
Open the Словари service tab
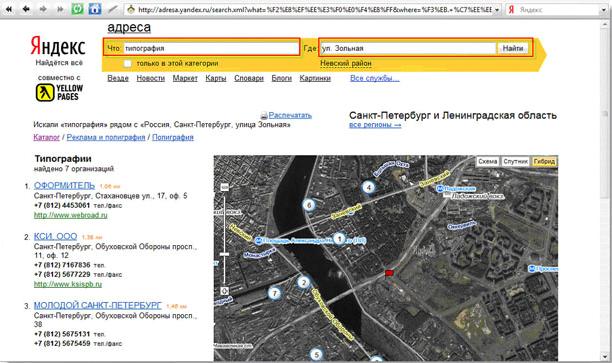pyautogui.click(x=249, y=78)
